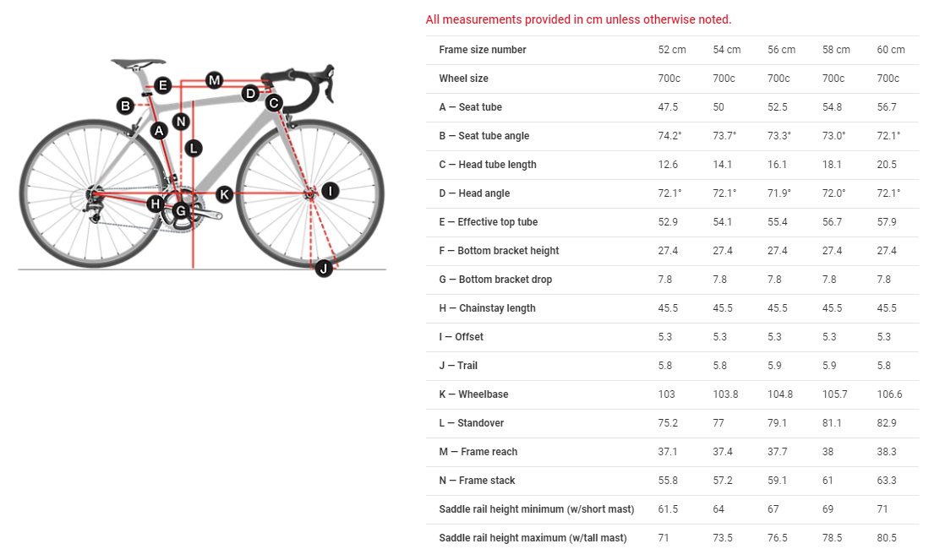The width and height of the screenshot is (929, 560).
Task: Select the H chainstay marker
Action: pyautogui.click(x=155, y=204)
